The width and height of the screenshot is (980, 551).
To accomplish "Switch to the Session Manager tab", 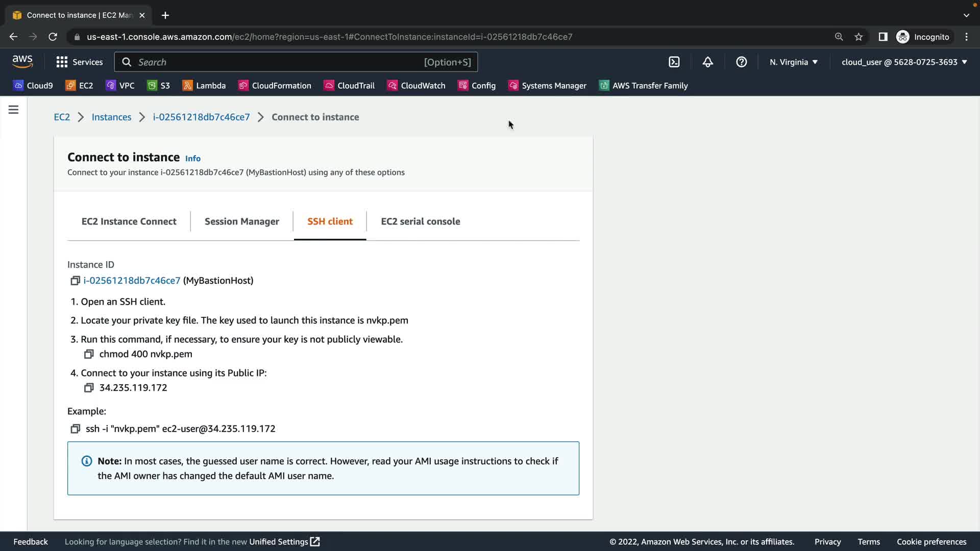I will 241,221.
